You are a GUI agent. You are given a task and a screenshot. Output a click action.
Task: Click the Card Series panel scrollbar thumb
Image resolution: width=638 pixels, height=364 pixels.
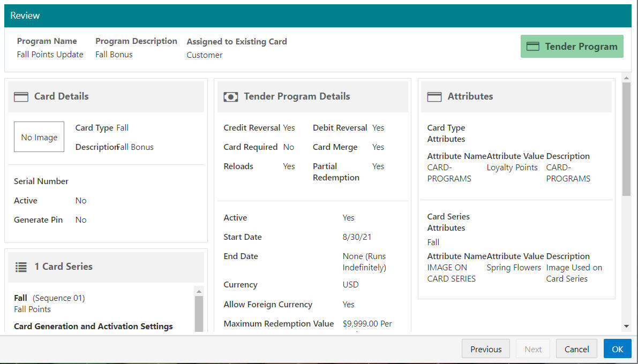click(199, 314)
